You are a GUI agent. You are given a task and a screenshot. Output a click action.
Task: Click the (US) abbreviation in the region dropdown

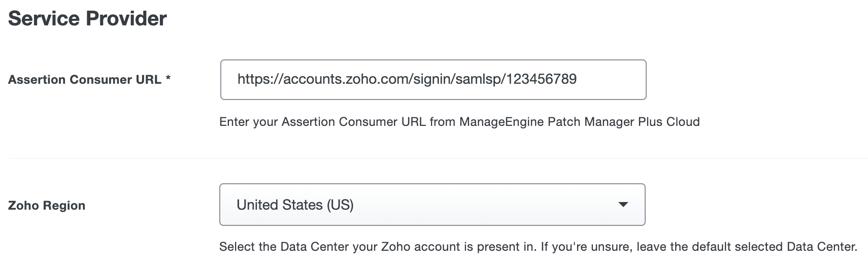click(x=340, y=205)
